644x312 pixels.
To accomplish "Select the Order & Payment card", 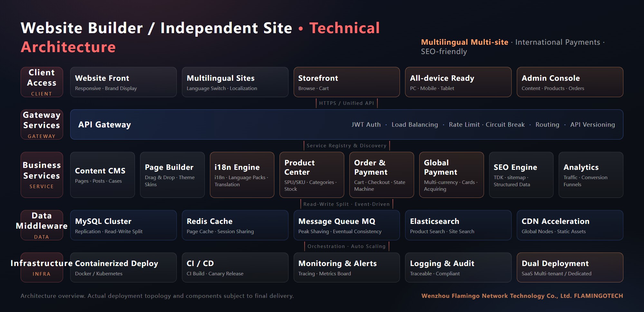I will pos(382,175).
